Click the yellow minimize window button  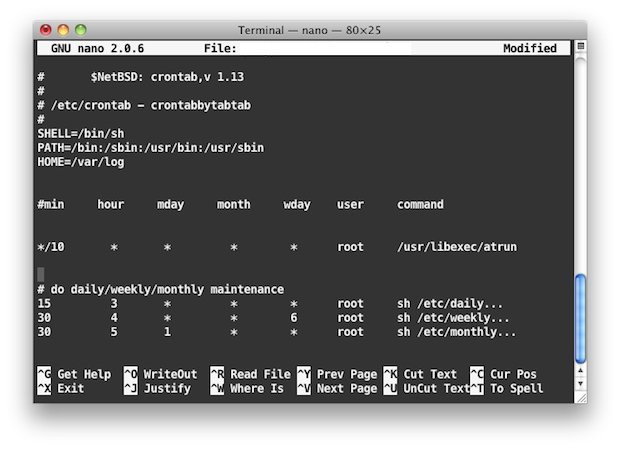pyautogui.click(x=63, y=30)
